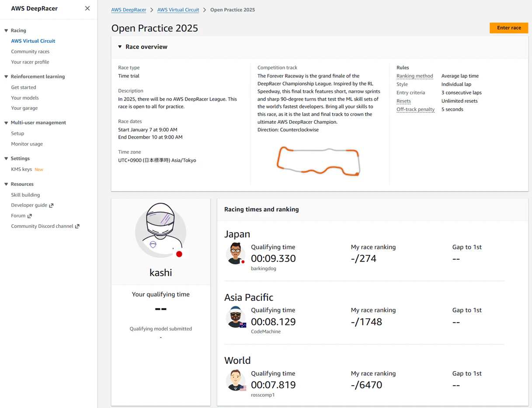Click the Asia Pacific qualifying time 00:08.129

click(273, 322)
